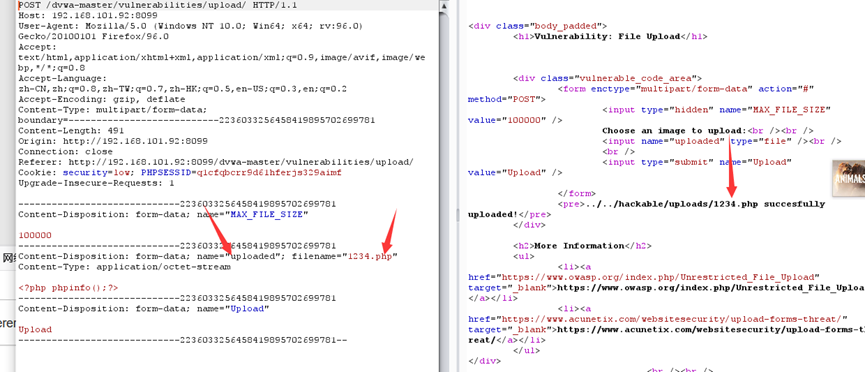Select the PHPSESSID cookie value
This screenshot has width=865, height=372.
[x=269, y=173]
